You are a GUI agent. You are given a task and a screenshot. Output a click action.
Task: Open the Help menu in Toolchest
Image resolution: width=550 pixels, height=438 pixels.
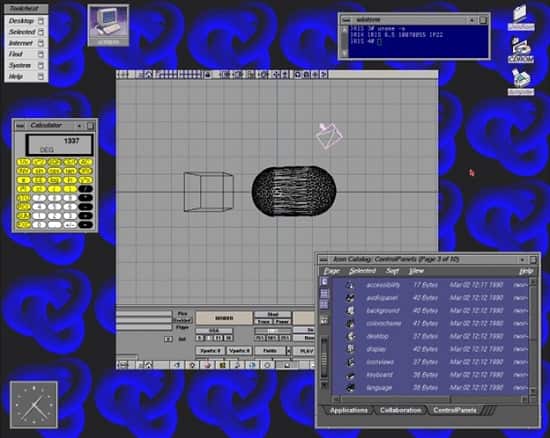tap(26, 76)
